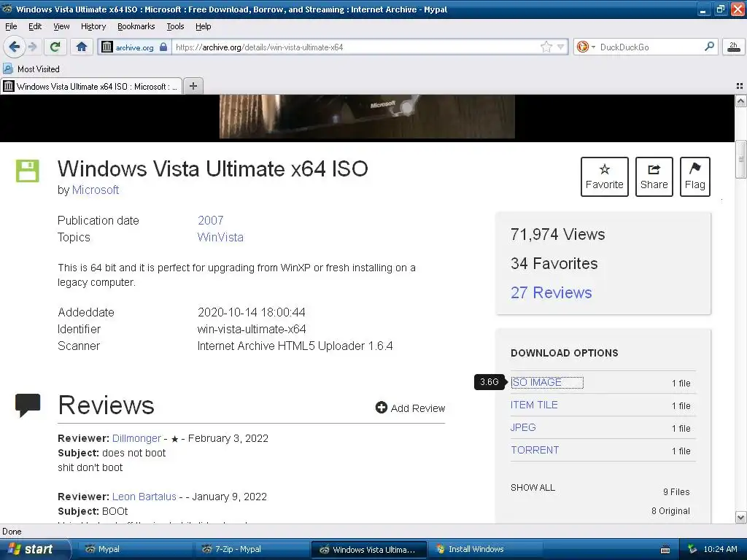Image resolution: width=747 pixels, height=560 pixels.
Task: Flag this item with the Flag button
Action: (x=694, y=176)
